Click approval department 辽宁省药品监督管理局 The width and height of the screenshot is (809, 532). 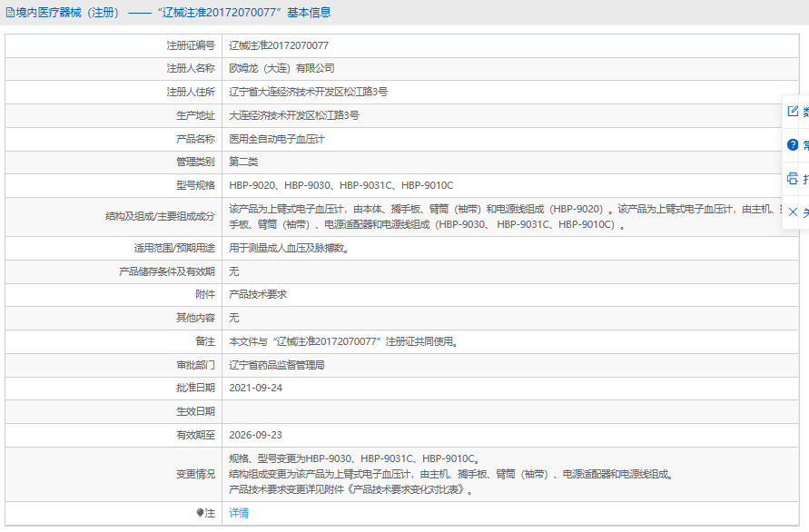[277, 365]
